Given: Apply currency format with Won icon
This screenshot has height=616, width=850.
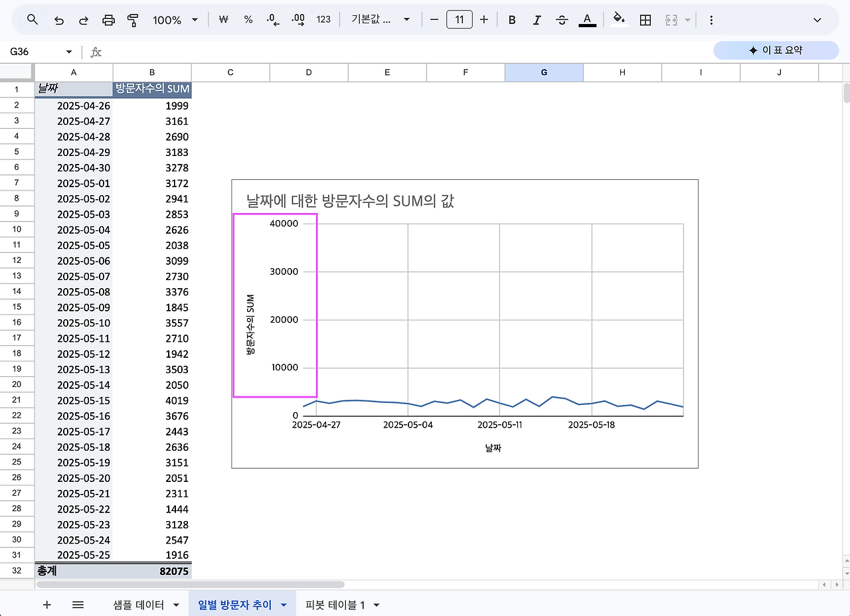Looking at the screenshot, I should tap(224, 20).
